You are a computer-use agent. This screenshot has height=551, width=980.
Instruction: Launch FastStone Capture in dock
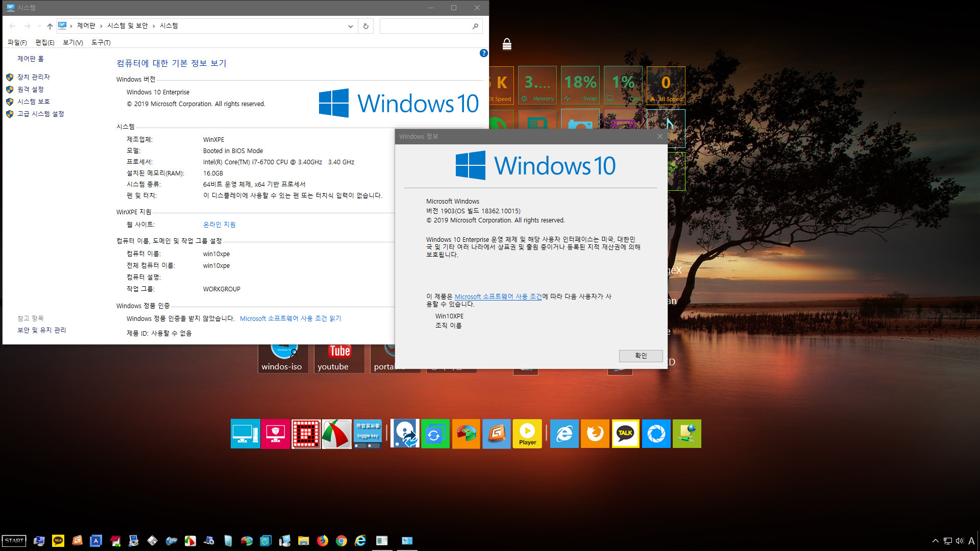(x=337, y=434)
